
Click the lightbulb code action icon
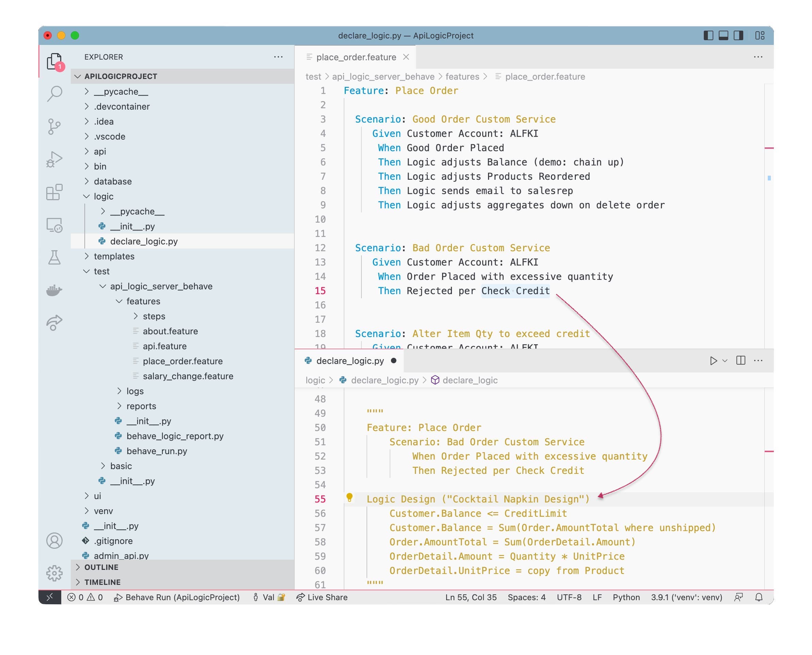(x=349, y=498)
